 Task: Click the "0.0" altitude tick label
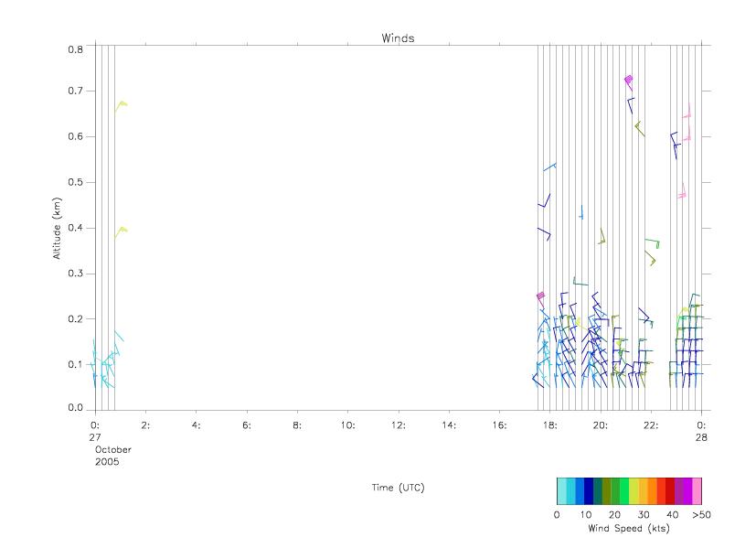pos(75,408)
